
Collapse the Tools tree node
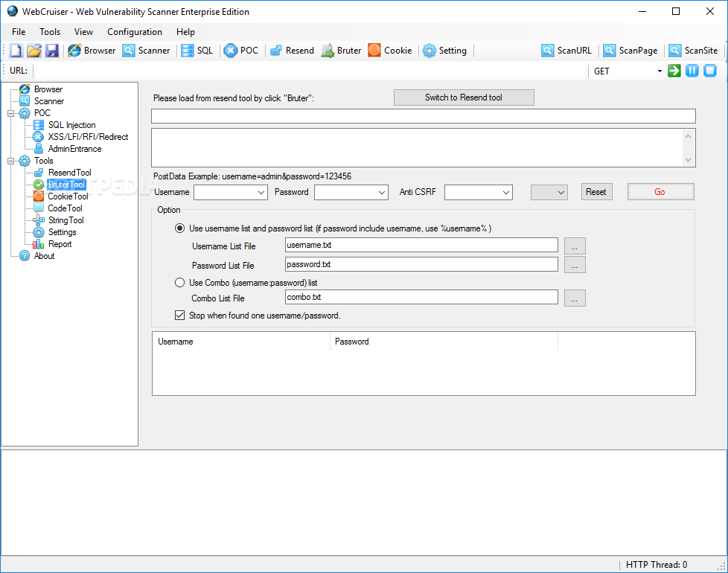pyautogui.click(x=10, y=161)
